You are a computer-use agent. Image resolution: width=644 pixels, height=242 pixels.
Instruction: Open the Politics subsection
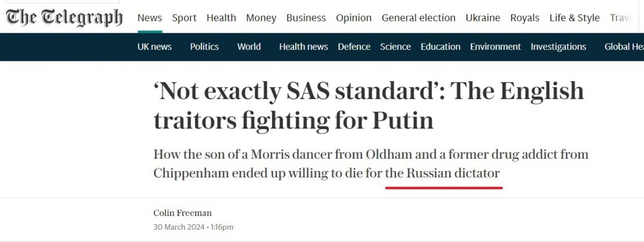click(204, 47)
